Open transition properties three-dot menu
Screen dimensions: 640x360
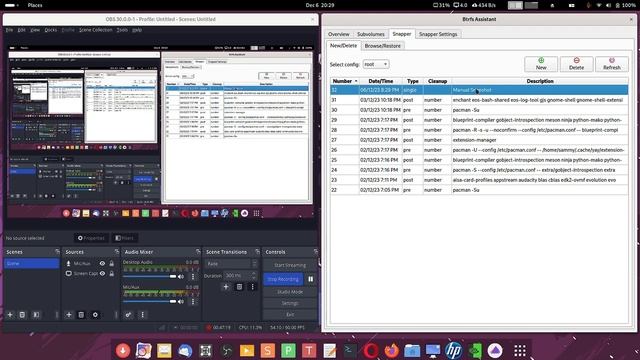pos(252,287)
